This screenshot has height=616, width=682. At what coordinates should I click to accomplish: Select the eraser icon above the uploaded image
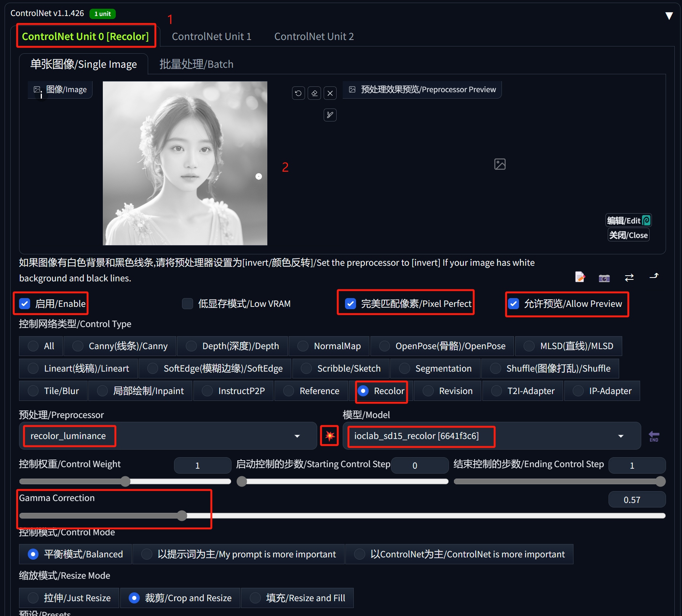point(314,93)
